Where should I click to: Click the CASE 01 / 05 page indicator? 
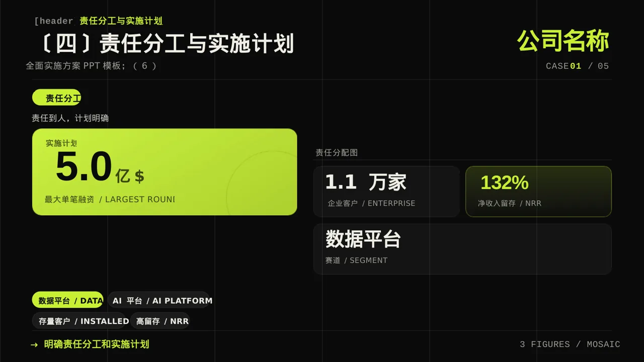point(577,66)
